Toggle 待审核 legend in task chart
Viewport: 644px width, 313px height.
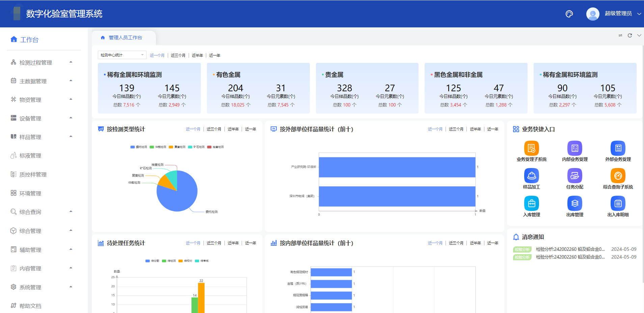(202, 261)
